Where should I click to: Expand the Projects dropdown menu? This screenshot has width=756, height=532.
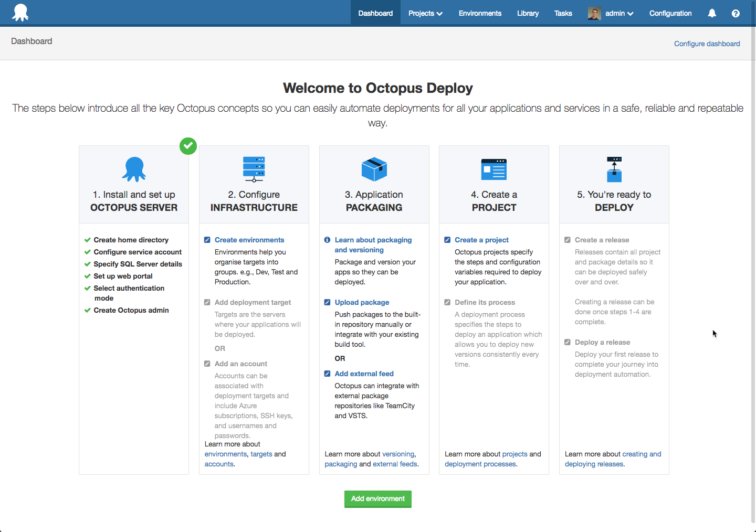pos(425,13)
